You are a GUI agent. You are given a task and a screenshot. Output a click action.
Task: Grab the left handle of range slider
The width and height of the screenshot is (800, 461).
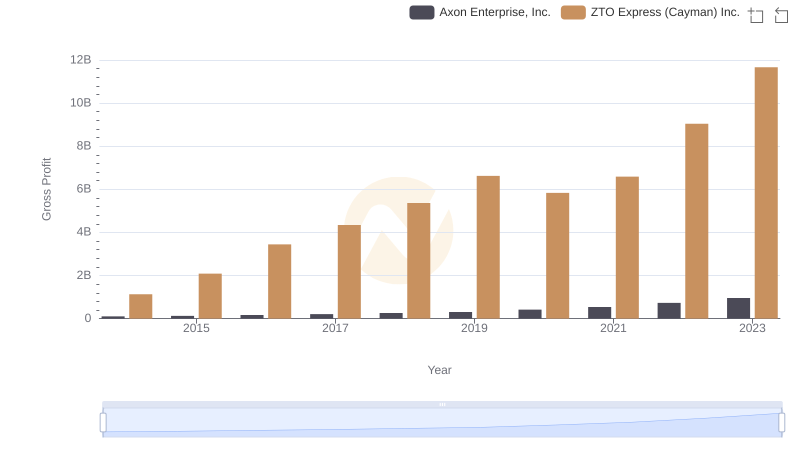click(103, 423)
